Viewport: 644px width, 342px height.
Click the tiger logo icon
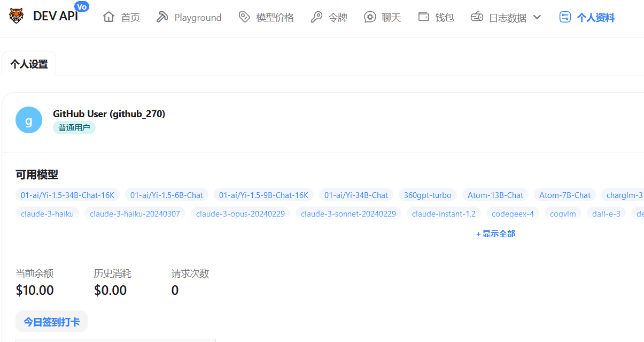click(17, 16)
